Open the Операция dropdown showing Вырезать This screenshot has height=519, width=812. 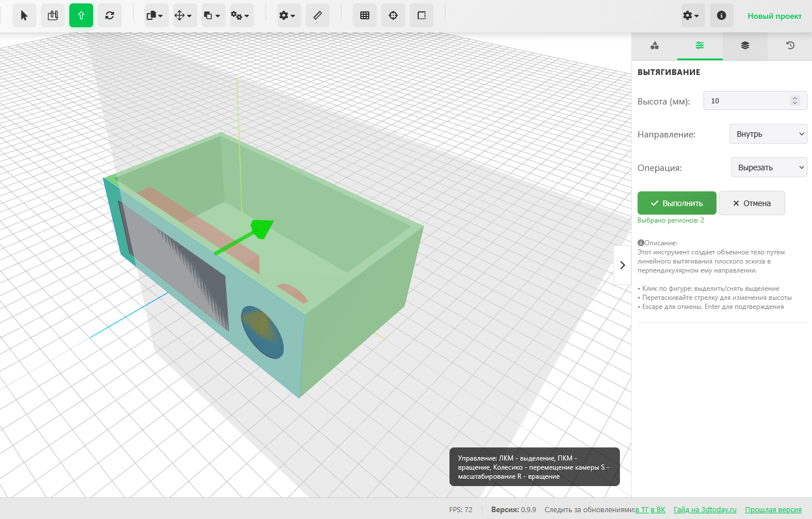[x=769, y=168]
